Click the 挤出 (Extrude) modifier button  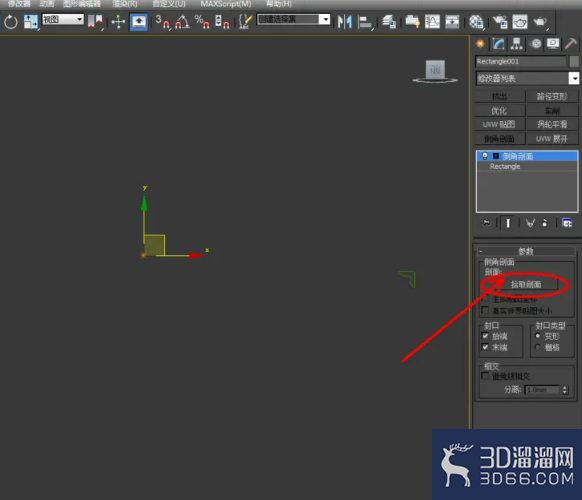click(x=500, y=97)
